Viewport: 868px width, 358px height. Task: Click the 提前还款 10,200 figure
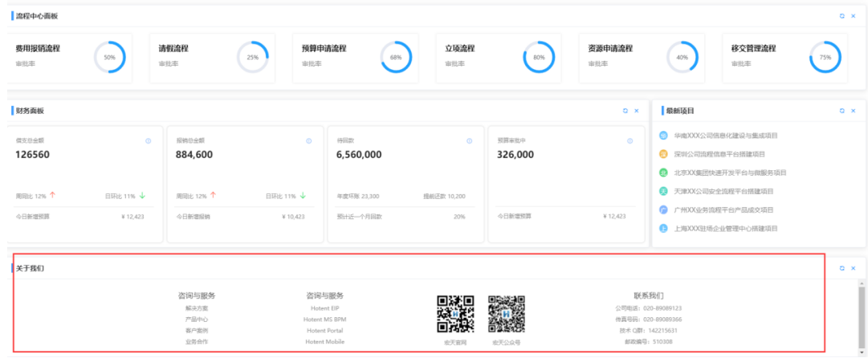pyautogui.click(x=443, y=196)
